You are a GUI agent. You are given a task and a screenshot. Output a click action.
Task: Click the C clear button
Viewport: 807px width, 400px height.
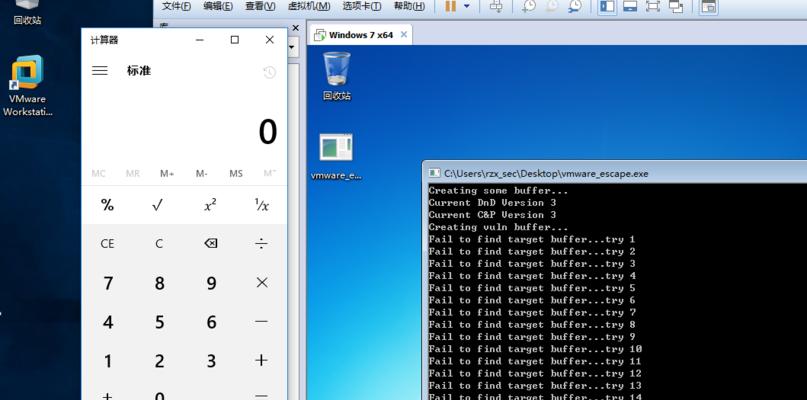159,244
